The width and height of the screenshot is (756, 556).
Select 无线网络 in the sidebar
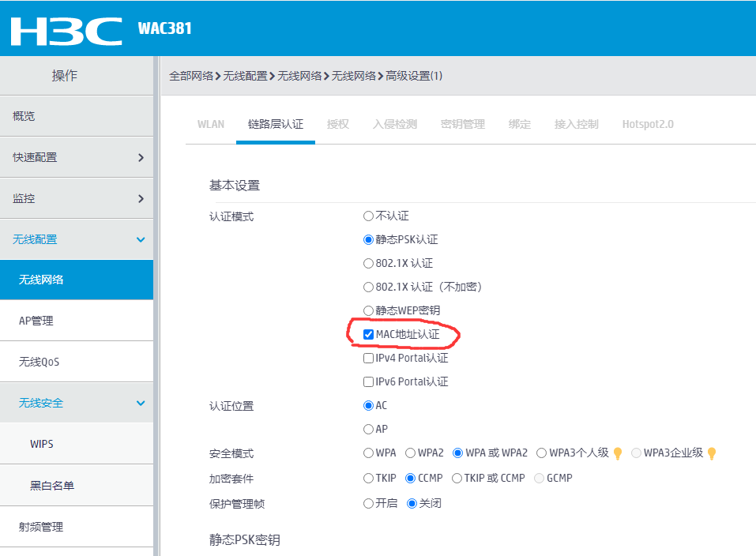coord(77,280)
